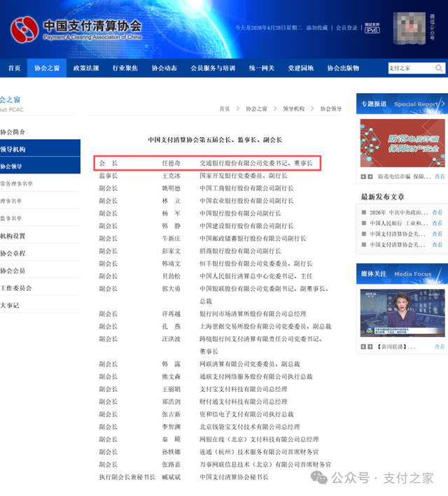Click the search magnifier icon

point(438,68)
